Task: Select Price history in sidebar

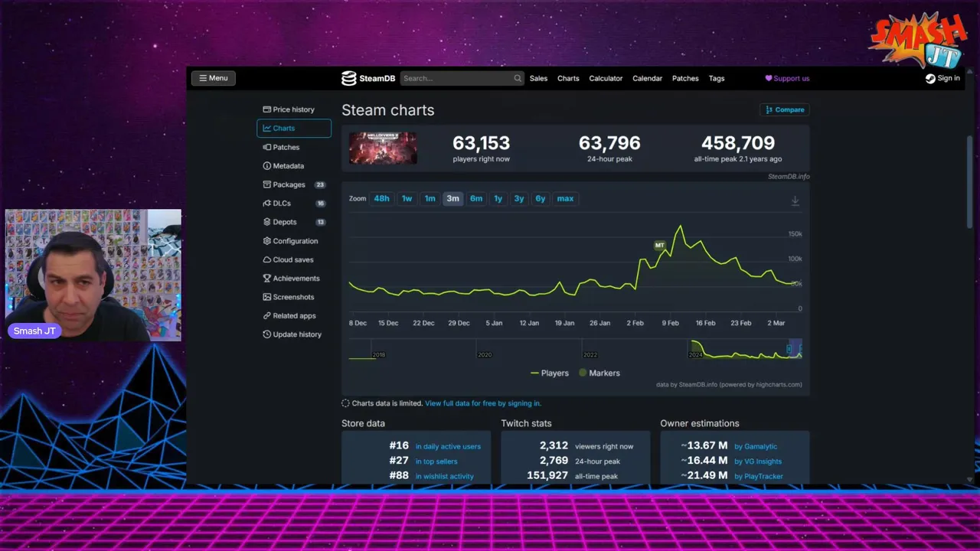Action: pos(294,109)
